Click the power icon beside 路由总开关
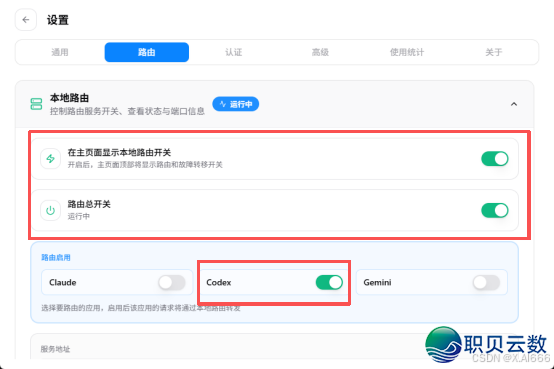Viewport: 554px width, 369px height. pyautogui.click(x=51, y=210)
